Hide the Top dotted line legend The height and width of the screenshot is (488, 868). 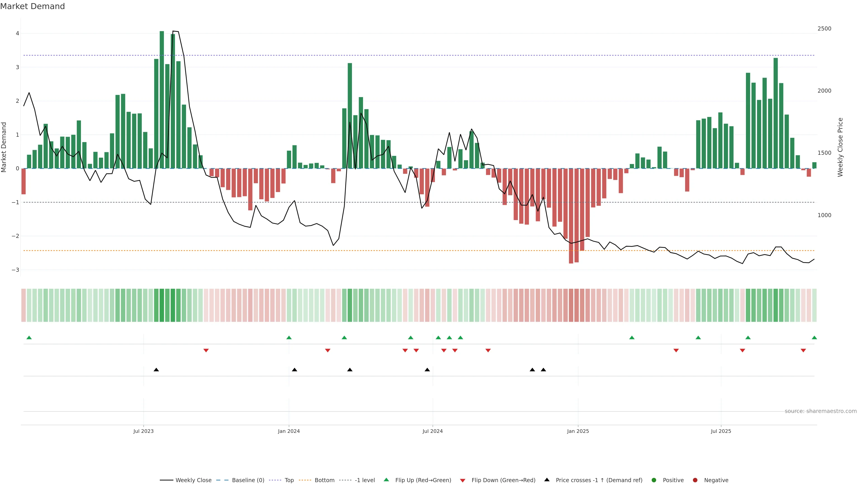[289, 480]
